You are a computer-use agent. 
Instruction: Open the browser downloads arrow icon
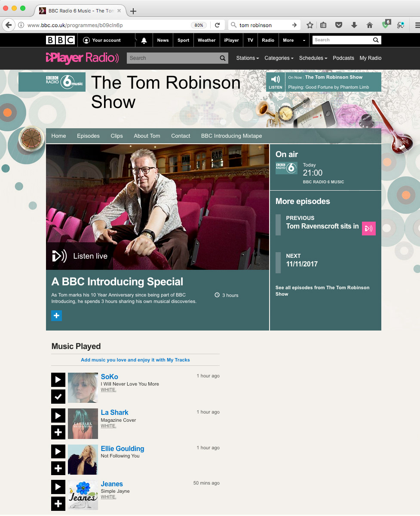pyautogui.click(x=354, y=25)
